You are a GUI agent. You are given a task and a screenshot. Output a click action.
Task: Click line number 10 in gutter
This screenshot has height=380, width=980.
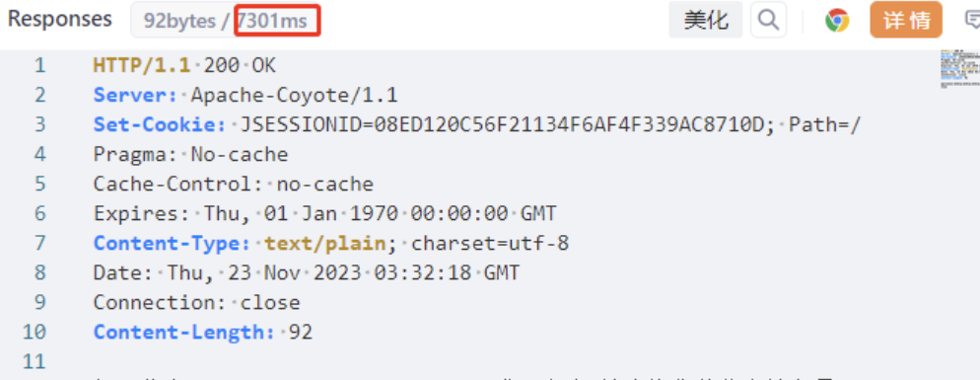pos(35,332)
